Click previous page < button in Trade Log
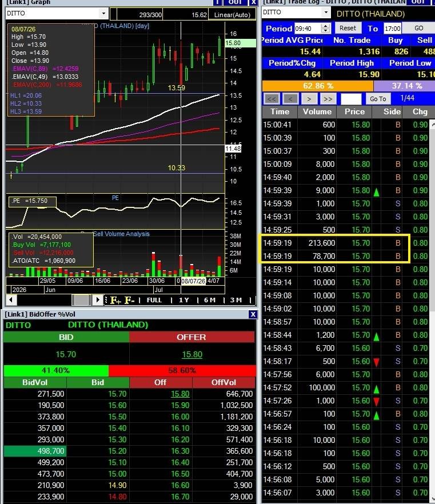Screen dimensions: 435x504 [290, 99]
